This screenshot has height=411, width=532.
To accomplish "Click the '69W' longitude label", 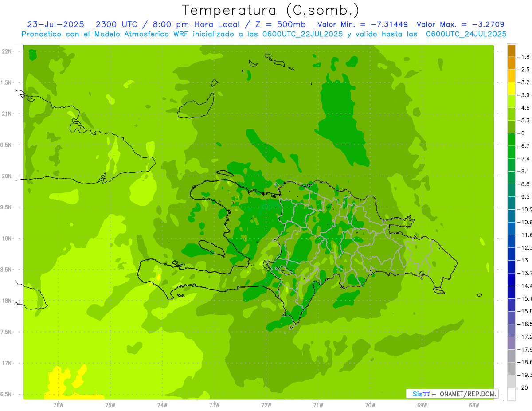I will pos(422,405).
